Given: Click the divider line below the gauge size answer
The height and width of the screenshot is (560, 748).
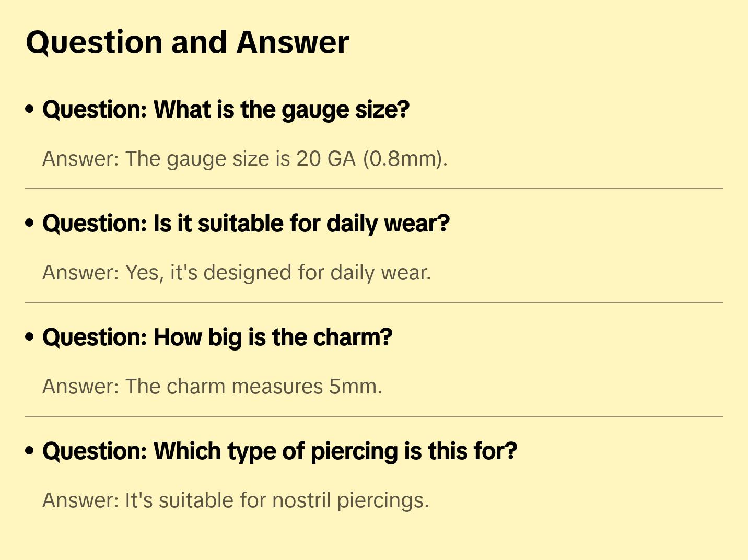Looking at the screenshot, I should pyautogui.click(x=373, y=189).
